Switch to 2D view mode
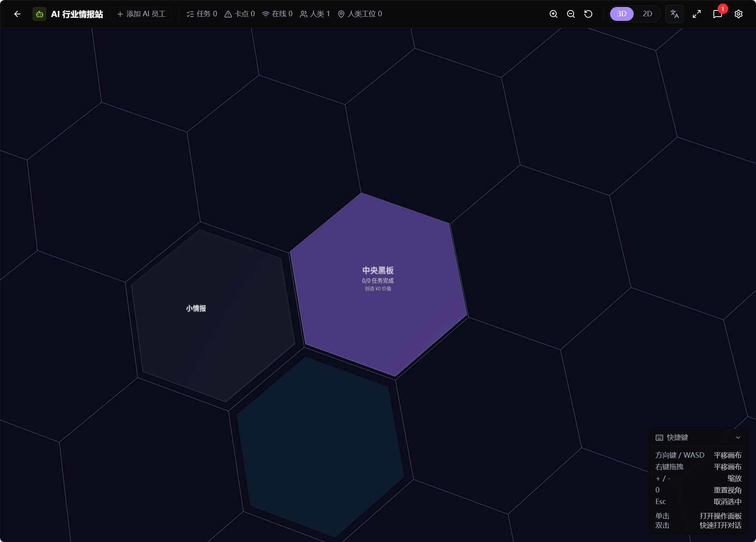756x542 pixels. pos(647,14)
